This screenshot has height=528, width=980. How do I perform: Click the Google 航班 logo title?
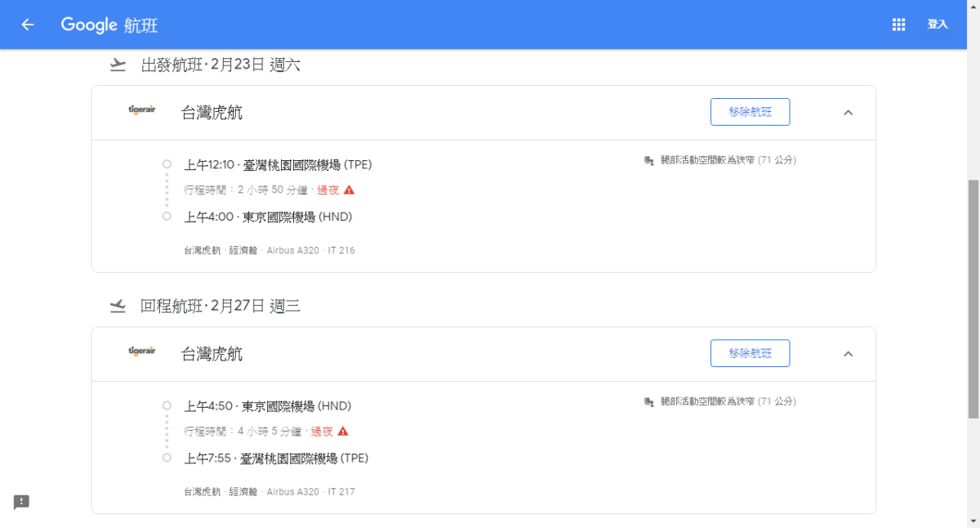pyautogui.click(x=109, y=25)
